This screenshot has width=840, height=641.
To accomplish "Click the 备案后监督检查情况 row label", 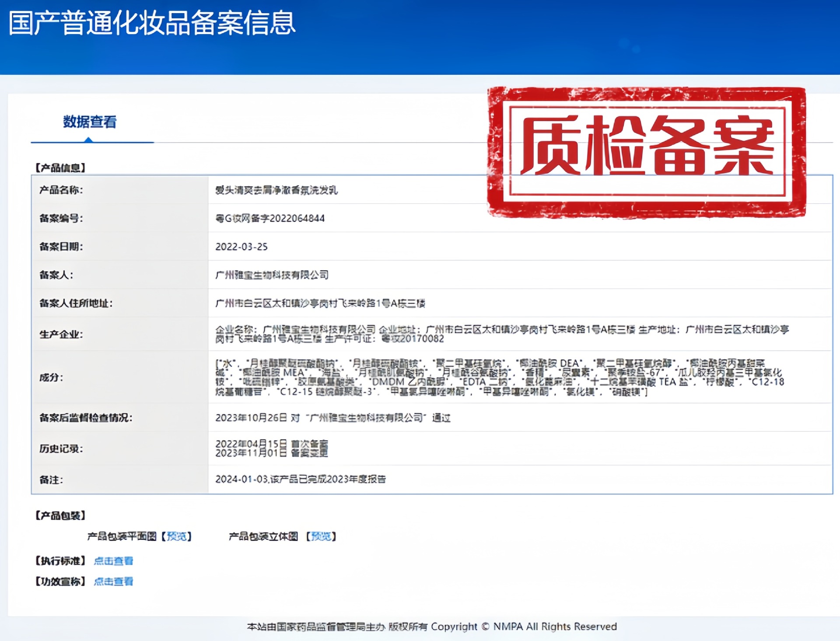I will pos(86,418).
